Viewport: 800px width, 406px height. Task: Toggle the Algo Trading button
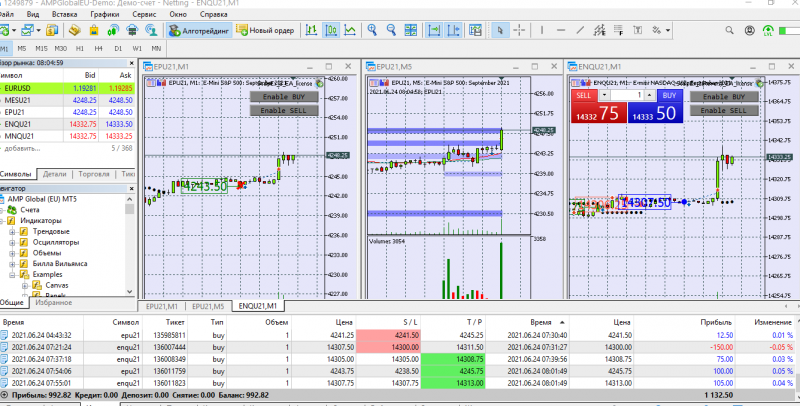pyautogui.click(x=199, y=31)
